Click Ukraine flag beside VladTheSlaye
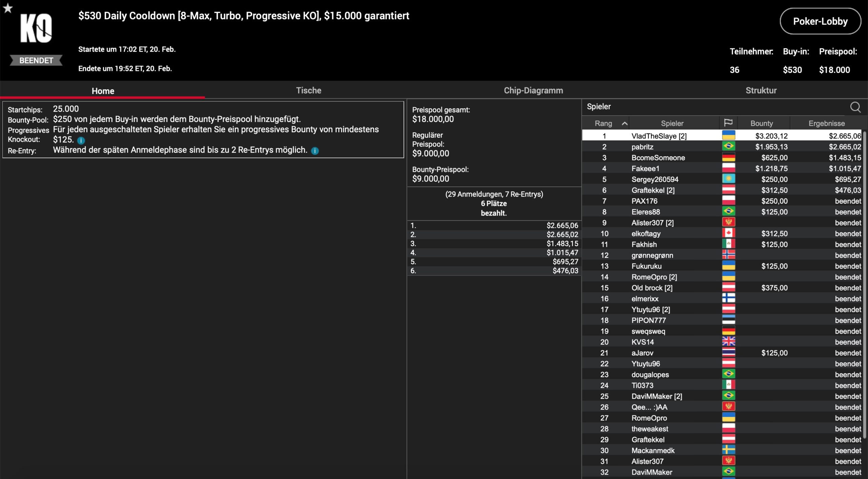 click(x=728, y=136)
